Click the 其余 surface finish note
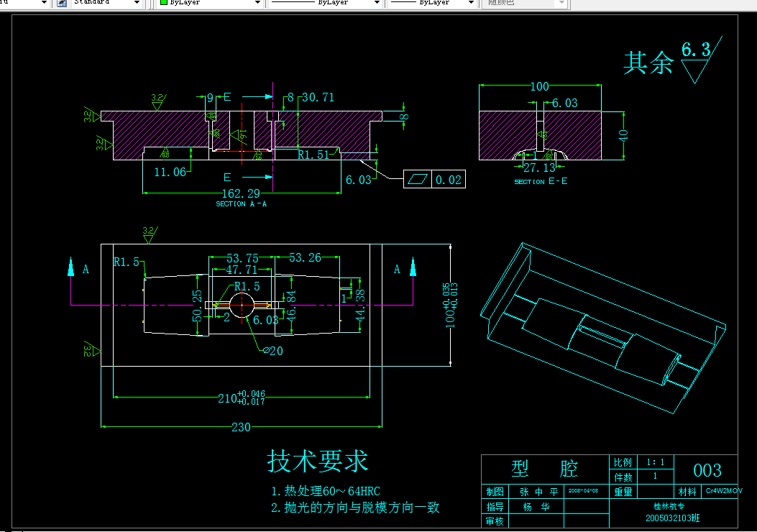Screen dimensions: 757x532 coord(648,63)
